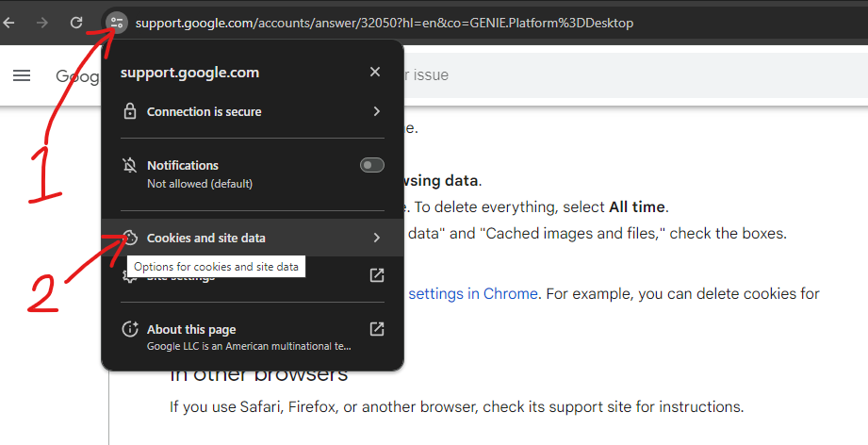
Task: Click the lock icon beside Connection is secure
Action: (x=129, y=111)
